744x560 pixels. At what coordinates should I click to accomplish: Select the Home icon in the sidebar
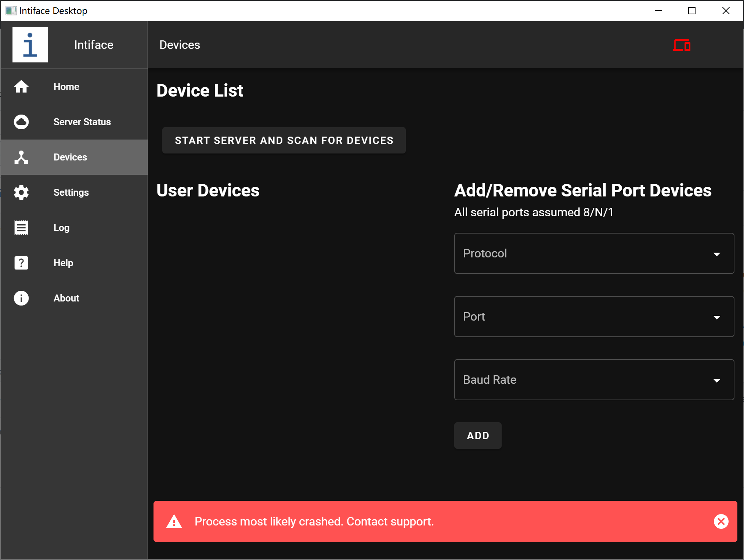pyautogui.click(x=21, y=87)
